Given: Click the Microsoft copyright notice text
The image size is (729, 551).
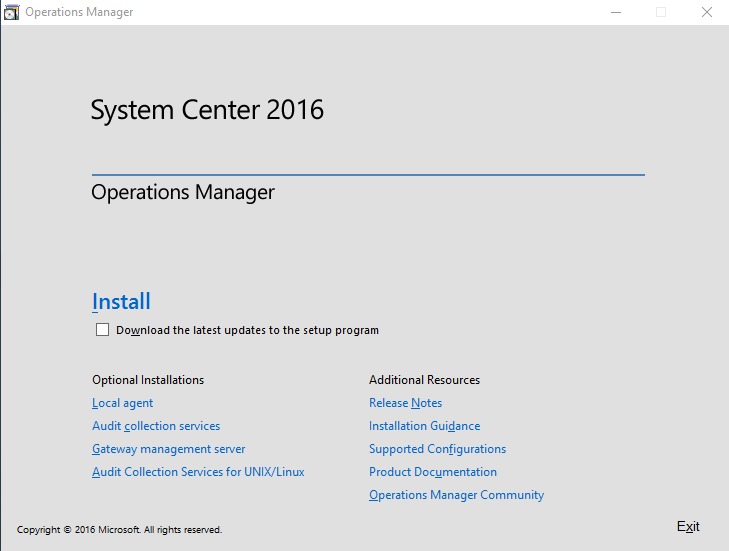Looking at the screenshot, I should 119,530.
